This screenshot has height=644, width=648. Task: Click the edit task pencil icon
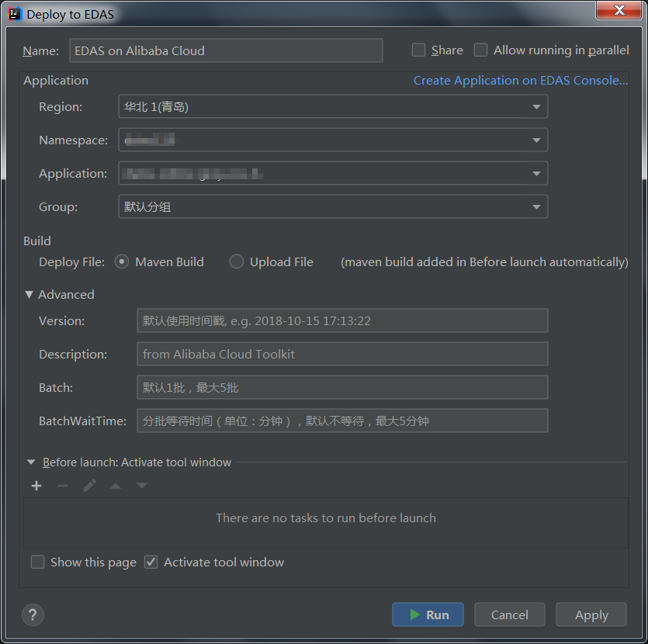89,486
